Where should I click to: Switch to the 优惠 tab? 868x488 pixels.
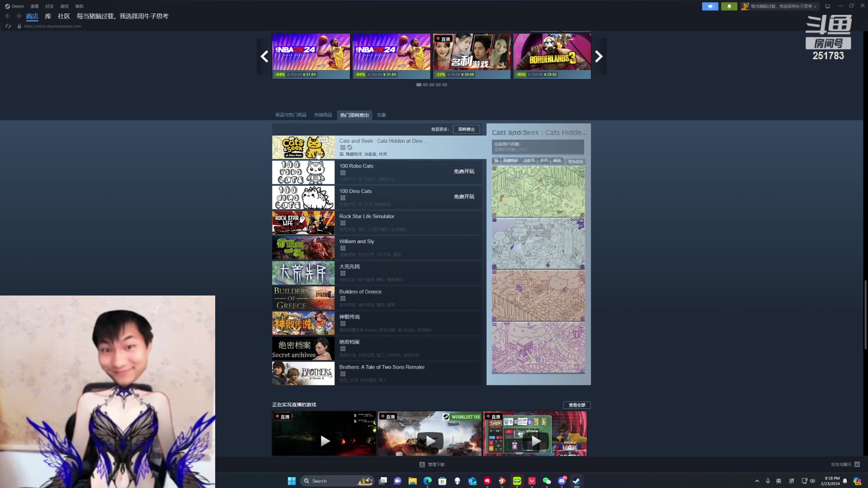(381, 115)
